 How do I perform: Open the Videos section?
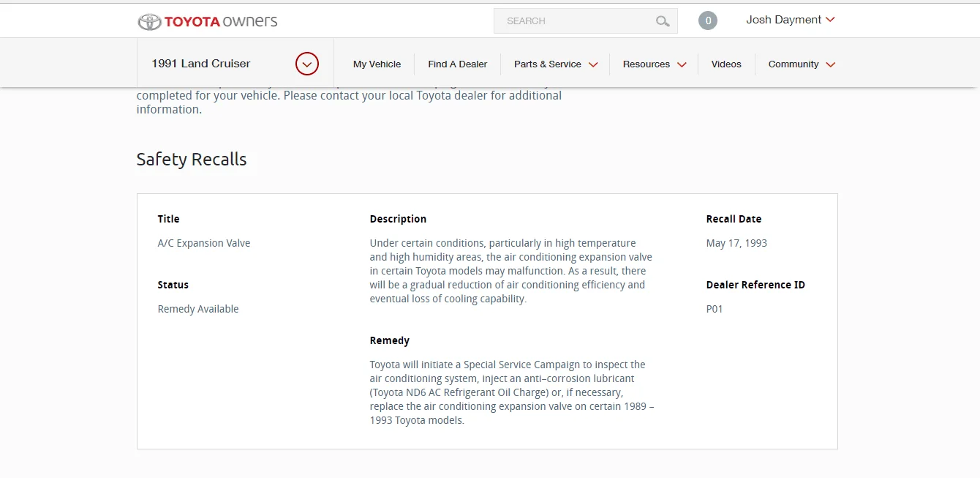(x=726, y=64)
